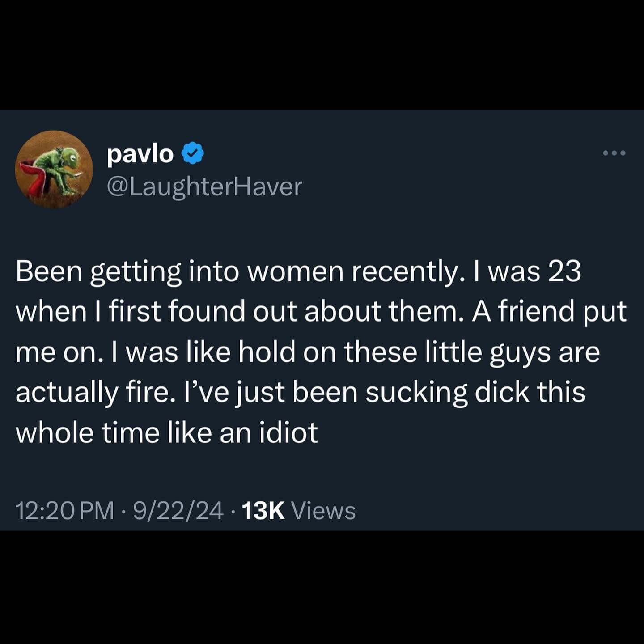Click the 9/22/24 post date
Viewport: 644px width, 644px height.
pos(178,511)
